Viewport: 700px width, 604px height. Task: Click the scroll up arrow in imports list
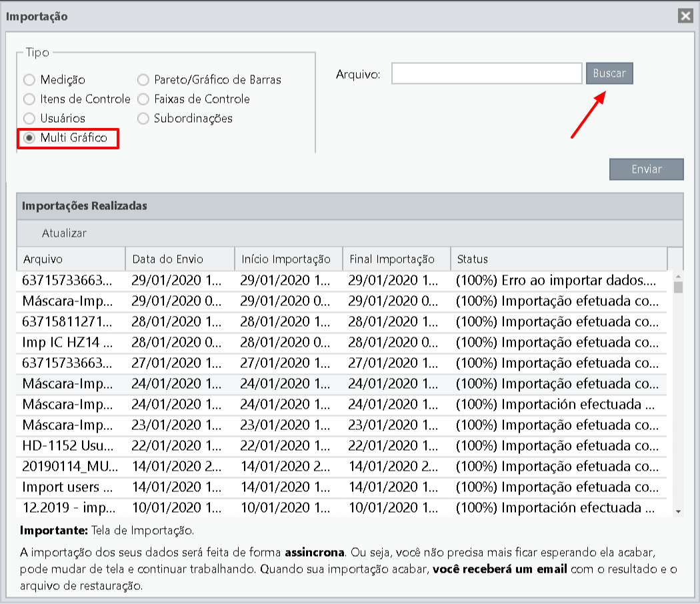tap(678, 277)
